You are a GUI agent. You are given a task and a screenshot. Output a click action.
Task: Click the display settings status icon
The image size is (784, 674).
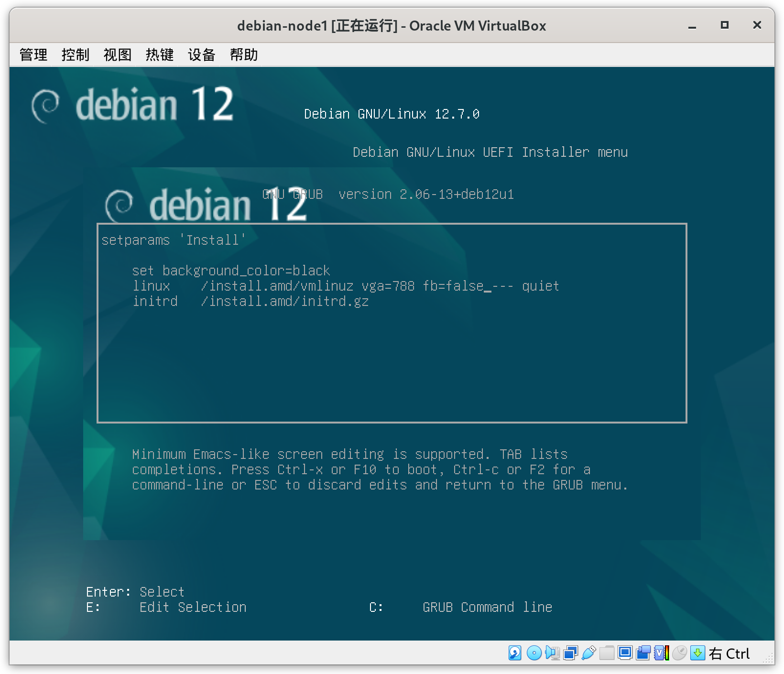pos(625,653)
